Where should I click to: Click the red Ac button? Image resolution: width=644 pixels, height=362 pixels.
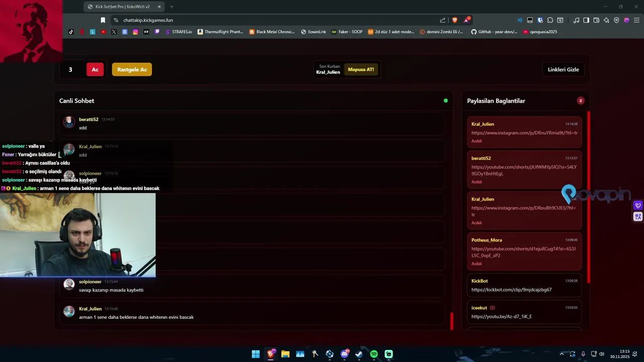pyautogui.click(x=95, y=69)
